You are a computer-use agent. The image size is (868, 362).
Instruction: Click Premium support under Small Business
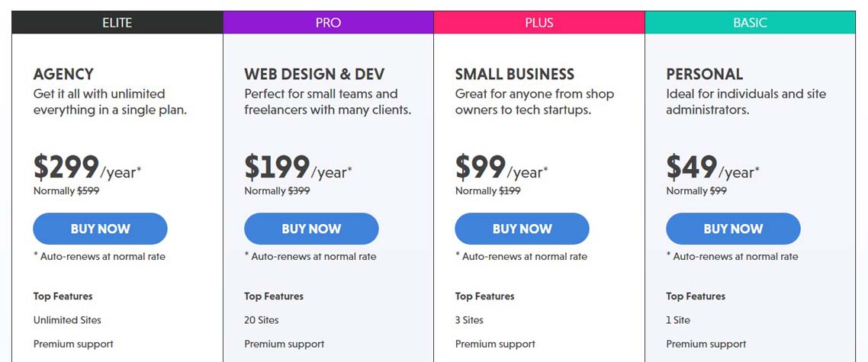pyautogui.click(x=496, y=344)
